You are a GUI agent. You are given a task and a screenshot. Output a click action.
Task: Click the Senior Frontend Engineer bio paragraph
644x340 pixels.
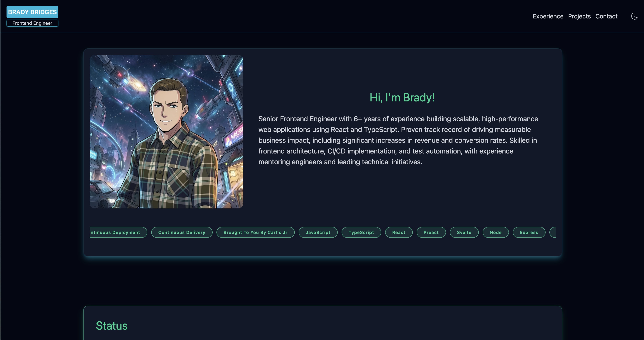coord(398,140)
